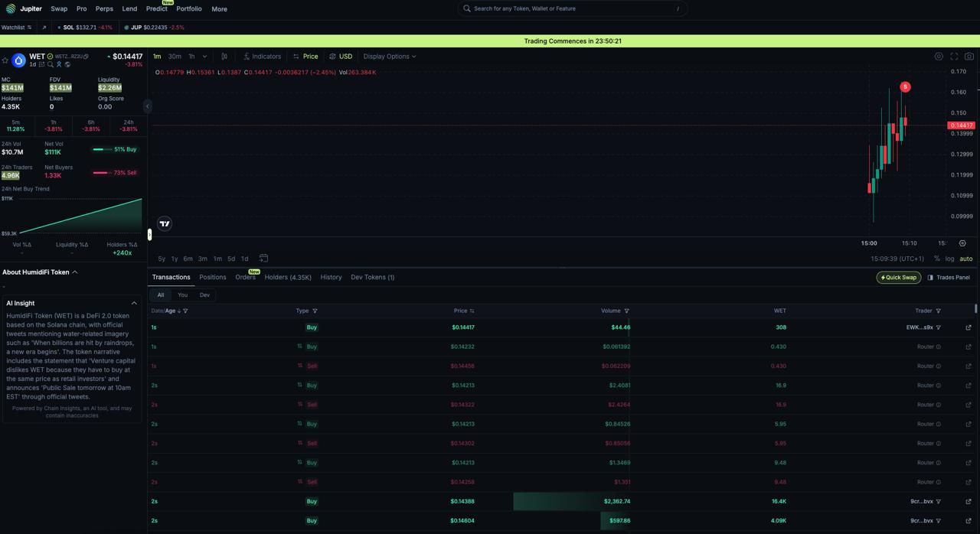Open the Trades Panel

(x=949, y=277)
